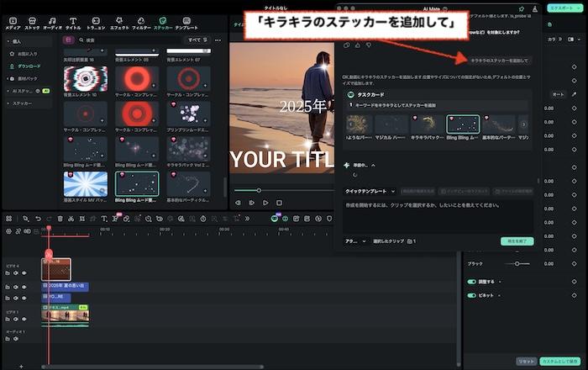588x370 pixels.
Task: Hide the ビデオ 1 track eye icon
Action: pyautogui.click(x=24, y=319)
